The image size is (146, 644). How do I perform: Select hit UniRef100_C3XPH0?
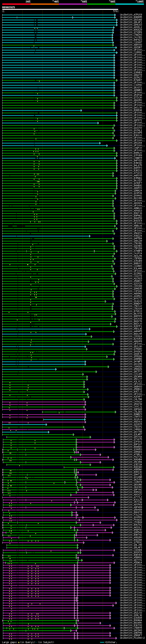[131, 85]
